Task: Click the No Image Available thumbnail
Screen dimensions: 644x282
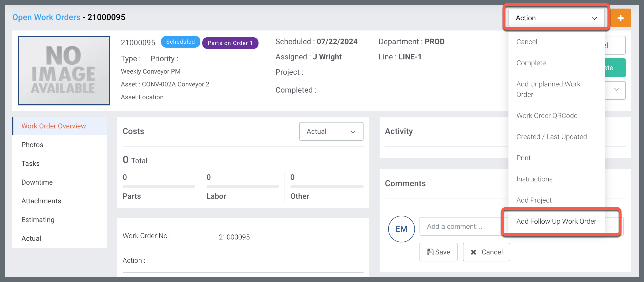Action: click(x=64, y=71)
